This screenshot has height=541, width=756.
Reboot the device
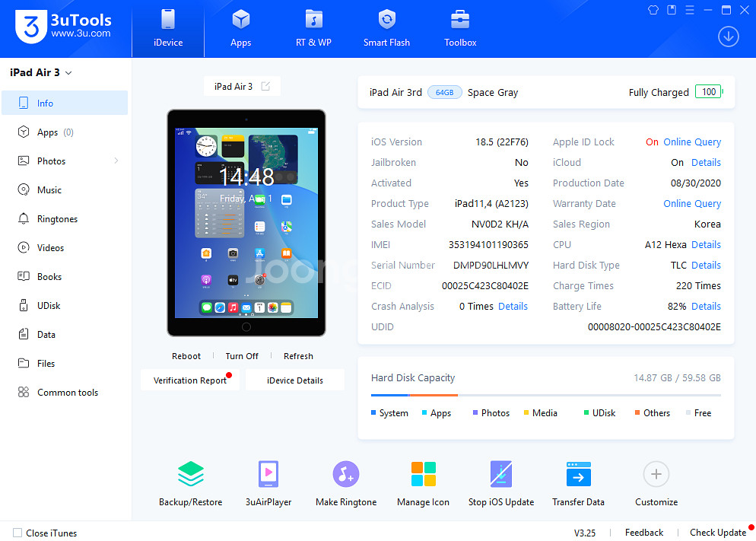coord(186,356)
